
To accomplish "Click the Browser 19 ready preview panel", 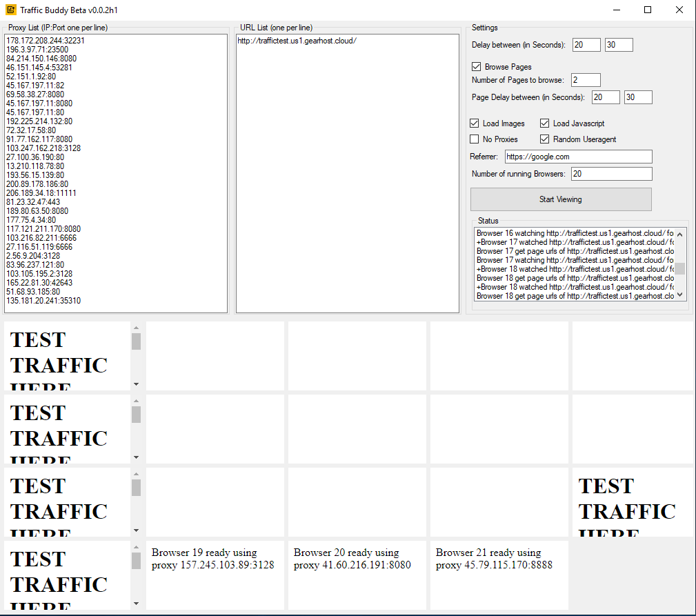I will (x=215, y=574).
